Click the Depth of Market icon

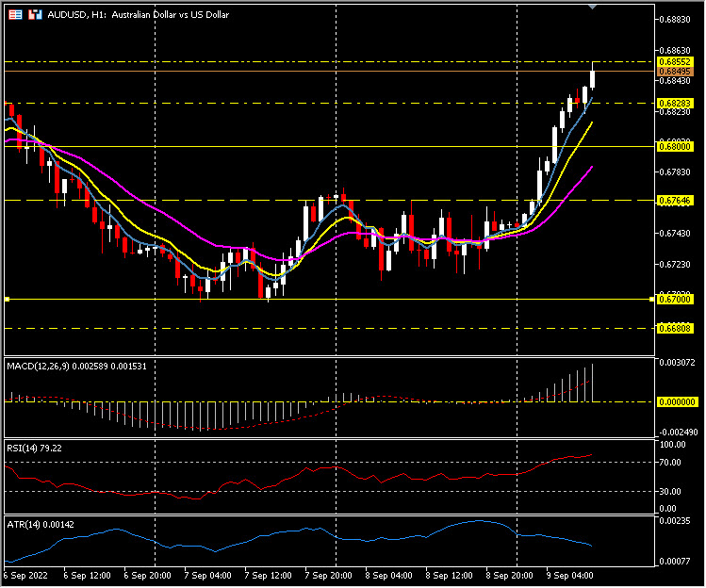[x=35, y=15]
